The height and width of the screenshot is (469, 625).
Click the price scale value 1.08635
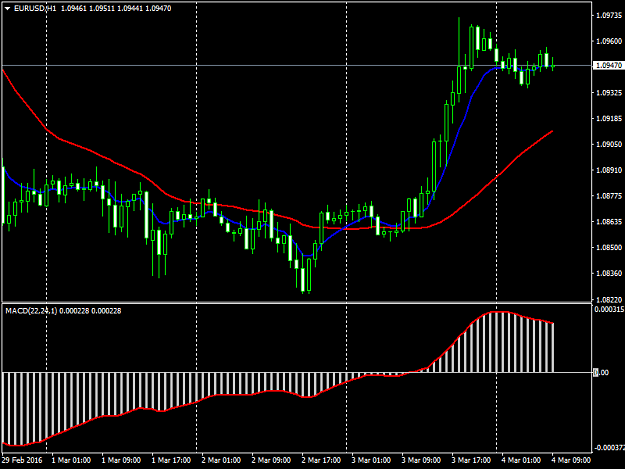click(x=609, y=222)
